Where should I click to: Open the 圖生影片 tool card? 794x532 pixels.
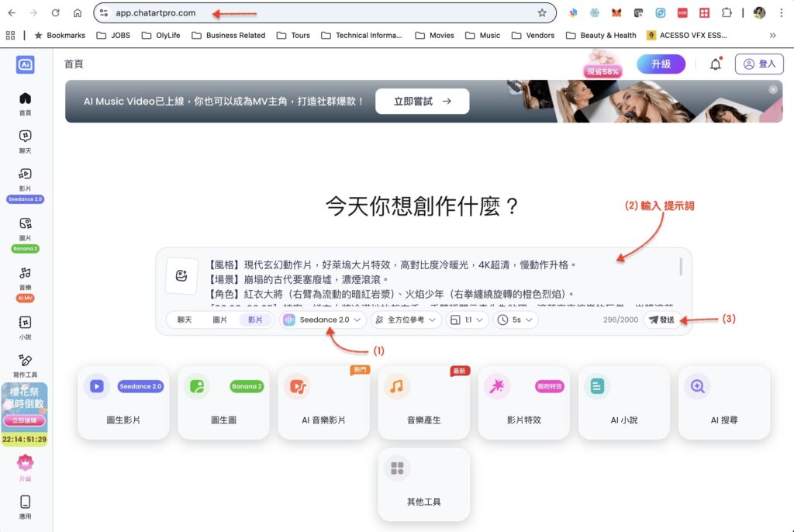124,402
